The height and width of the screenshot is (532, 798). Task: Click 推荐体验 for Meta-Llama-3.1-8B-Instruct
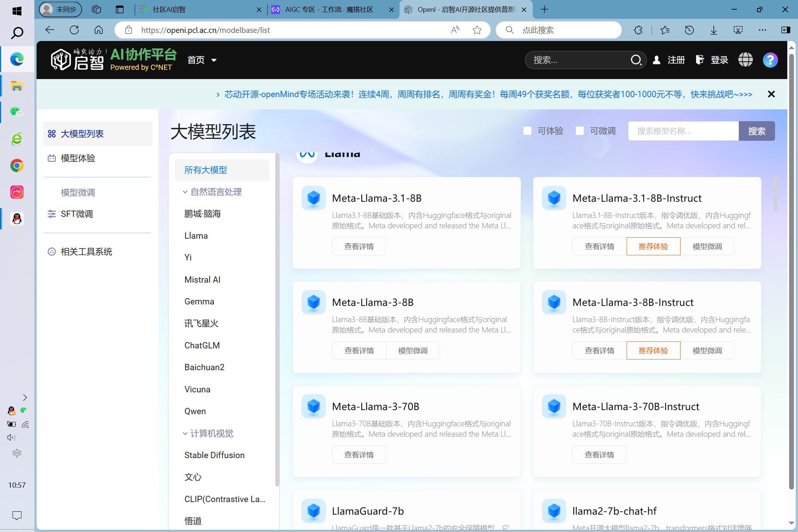tap(653, 246)
